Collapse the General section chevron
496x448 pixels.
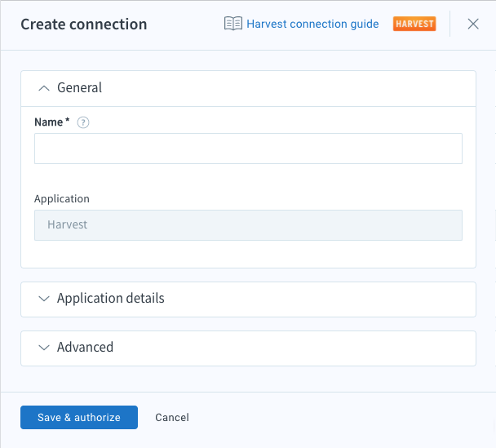[x=44, y=88]
